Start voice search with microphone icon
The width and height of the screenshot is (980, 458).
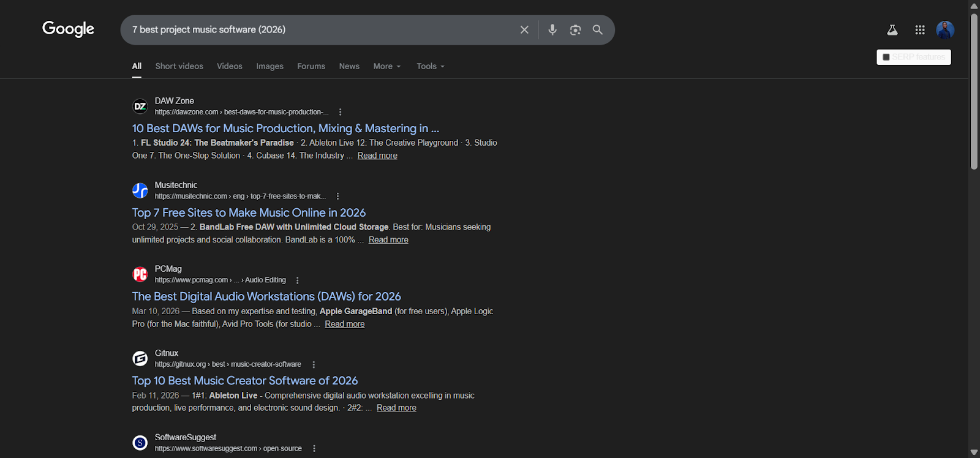click(552, 29)
